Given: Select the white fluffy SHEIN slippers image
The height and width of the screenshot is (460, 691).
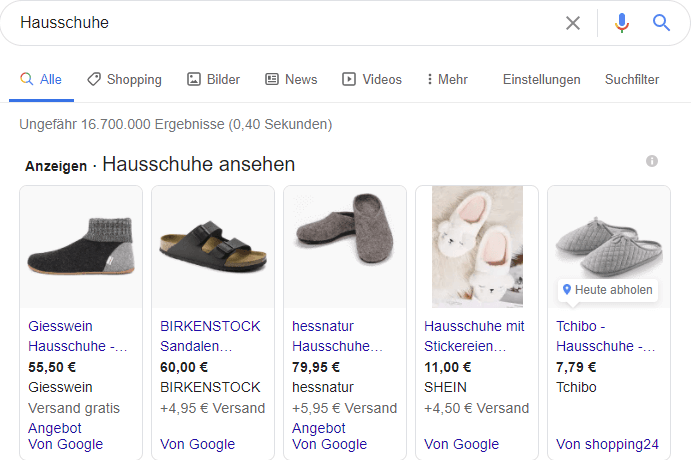Looking at the screenshot, I should tap(477, 247).
